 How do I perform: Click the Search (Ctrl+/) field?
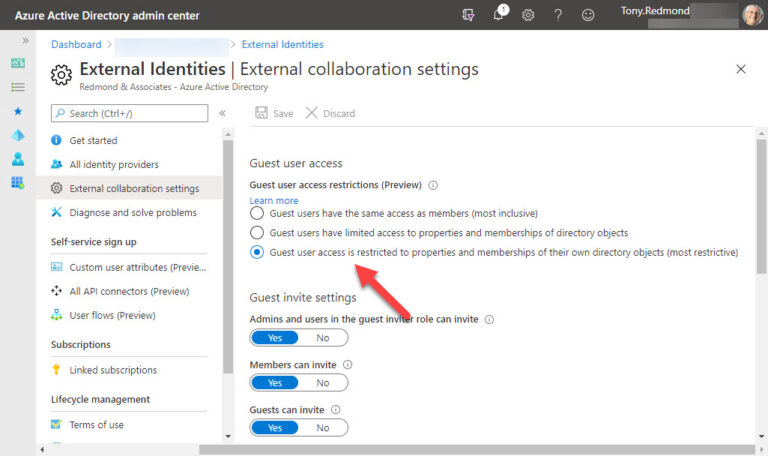(129, 113)
